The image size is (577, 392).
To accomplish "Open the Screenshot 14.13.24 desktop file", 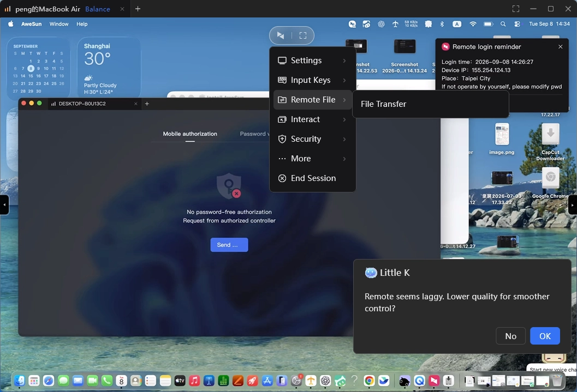I will coord(405,56).
